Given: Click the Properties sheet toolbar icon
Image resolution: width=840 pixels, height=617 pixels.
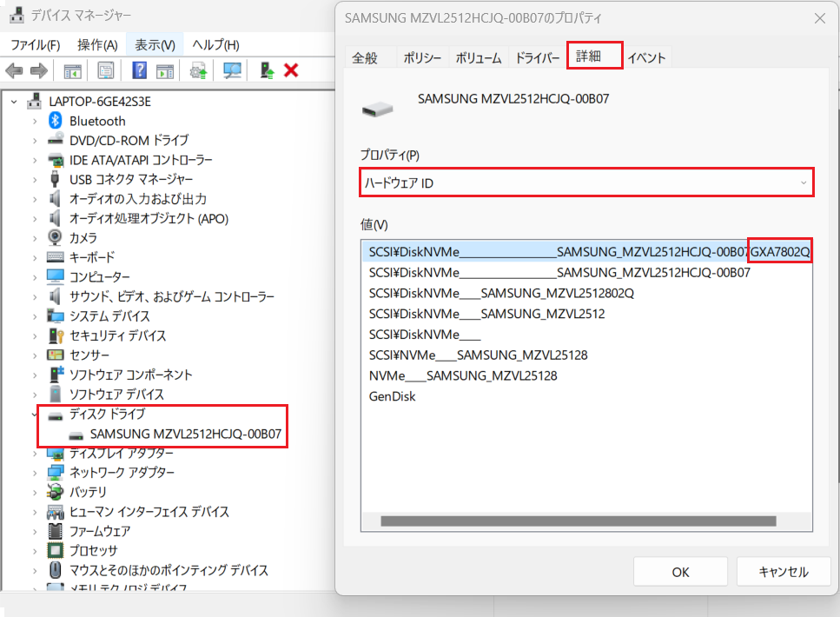Looking at the screenshot, I should [x=105, y=70].
